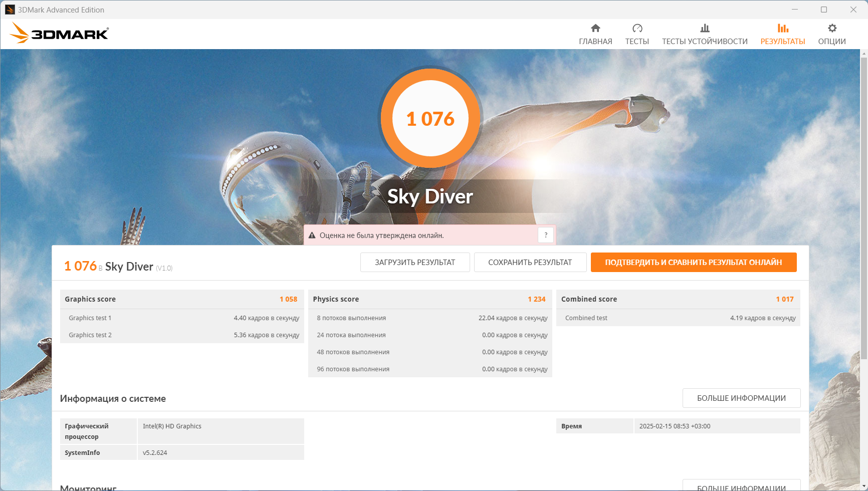The image size is (868, 491).
Task: Open the question mark help button
Action: (x=546, y=235)
